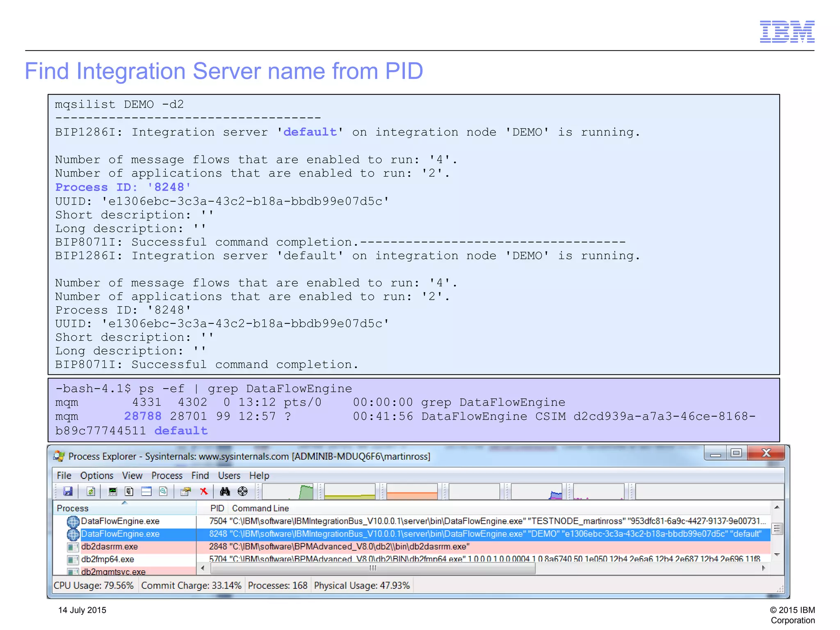Viewport: 840px width, 630px height.
Task: Open the Users menu
Action: point(229,475)
